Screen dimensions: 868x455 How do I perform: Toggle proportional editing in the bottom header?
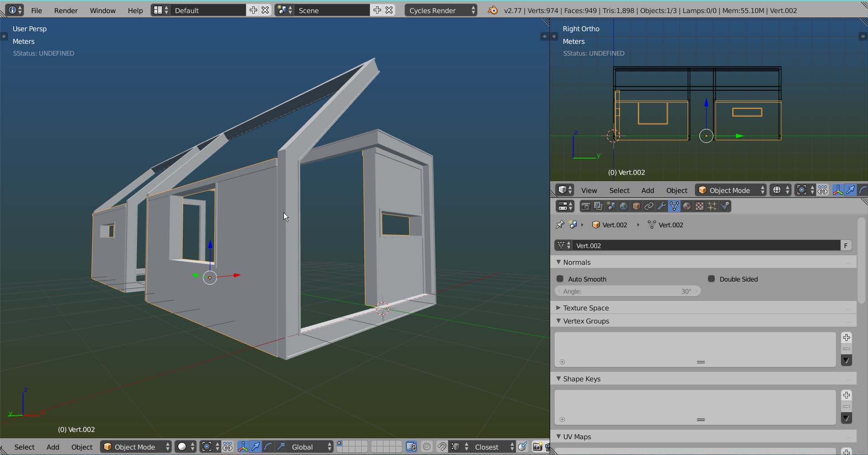coord(427,447)
